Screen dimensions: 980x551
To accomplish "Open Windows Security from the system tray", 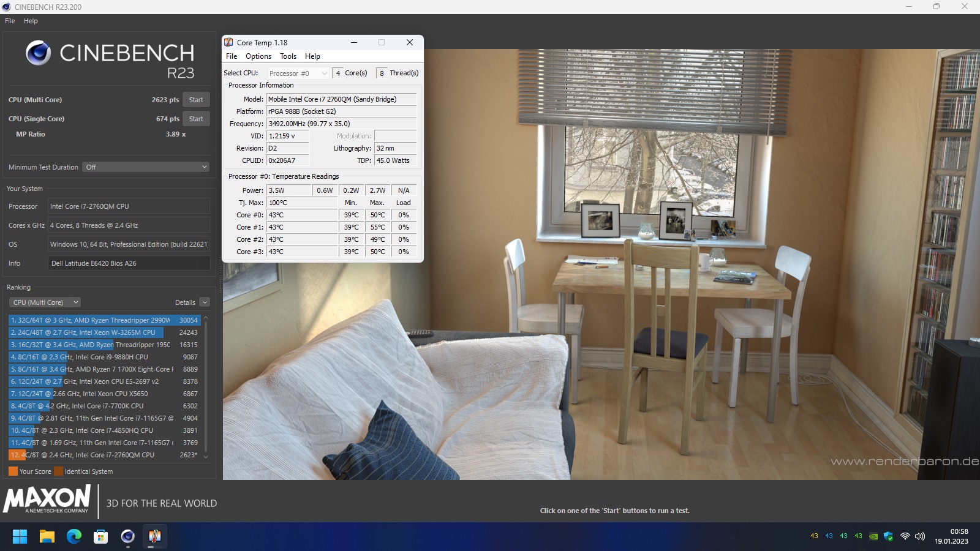I will pos(888,537).
